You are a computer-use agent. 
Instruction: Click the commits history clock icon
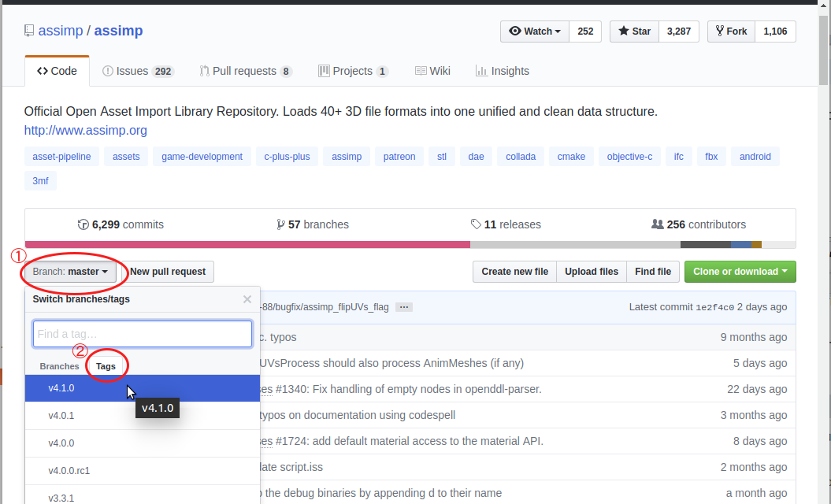[x=83, y=224]
